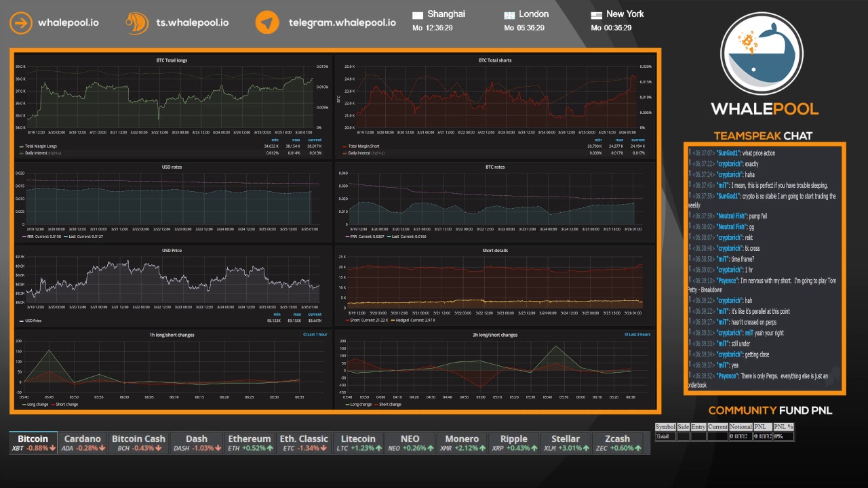Open the BTC Total longs panel title menu
Screen dimensions: 868x488
point(172,60)
